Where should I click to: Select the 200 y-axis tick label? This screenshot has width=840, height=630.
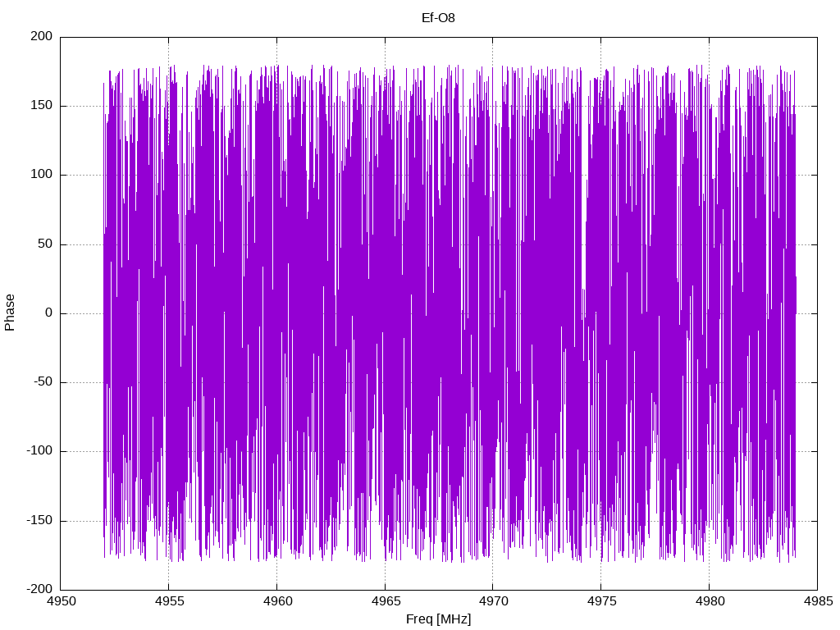(42, 36)
